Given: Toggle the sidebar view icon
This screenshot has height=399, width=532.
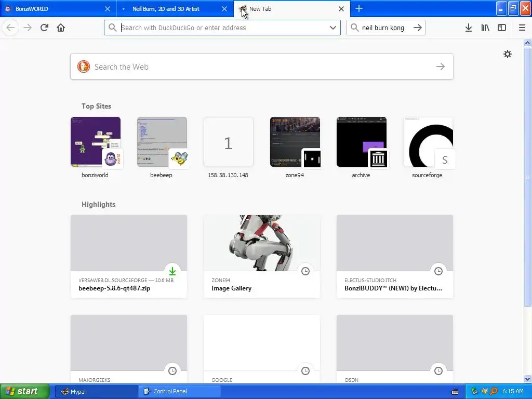Looking at the screenshot, I should pos(502,28).
